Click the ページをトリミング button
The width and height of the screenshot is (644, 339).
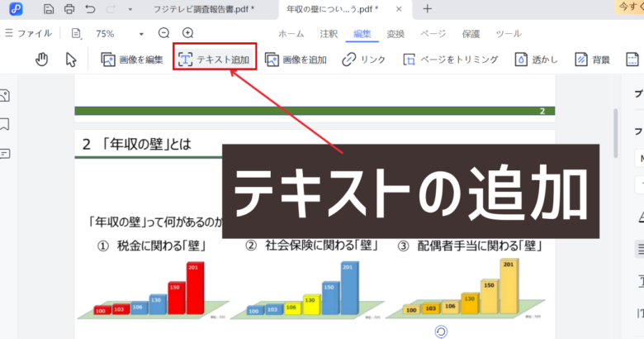pos(451,60)
